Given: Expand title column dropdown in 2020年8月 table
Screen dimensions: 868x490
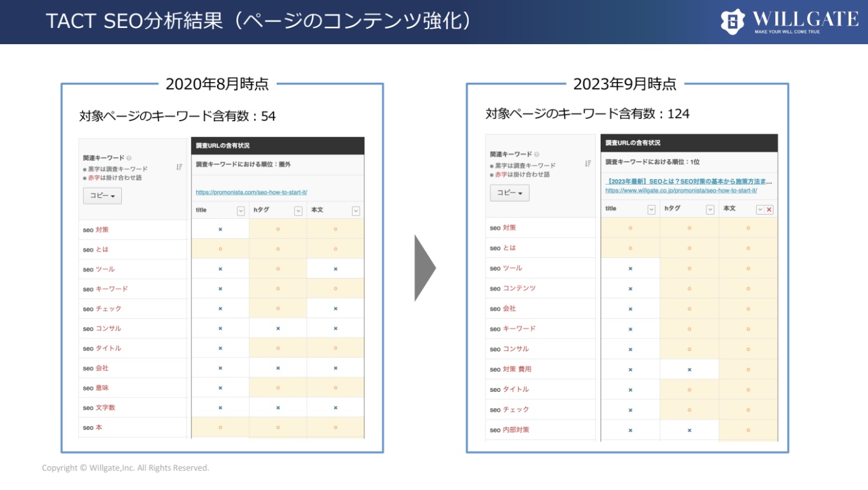Looking at the screenshot, I should click(x=241, y=211).
